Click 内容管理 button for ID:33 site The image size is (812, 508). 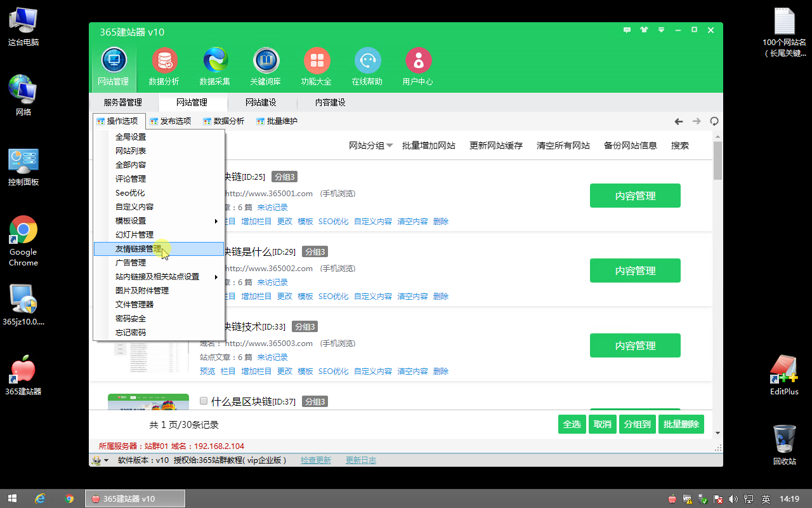635,345
